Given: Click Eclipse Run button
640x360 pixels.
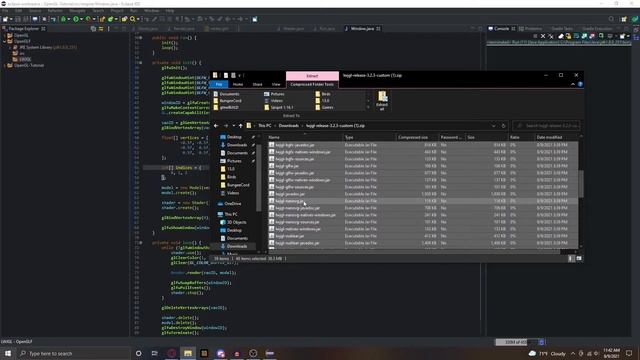Looking at the screenshot, I should pos(76,19).
